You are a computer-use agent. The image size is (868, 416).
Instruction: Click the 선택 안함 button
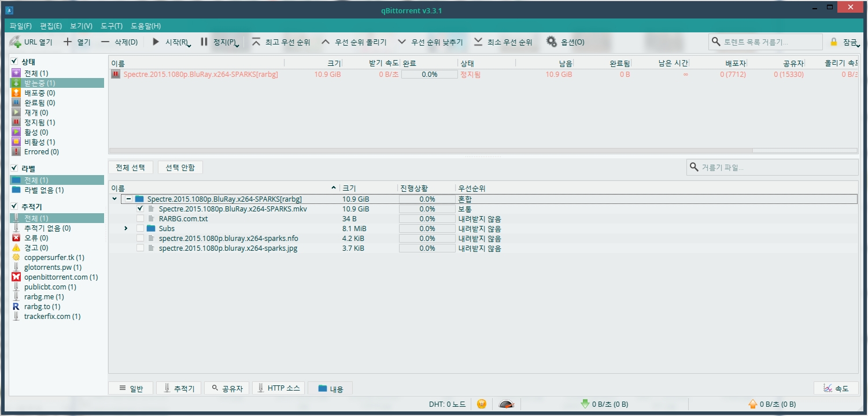point(180,168)
